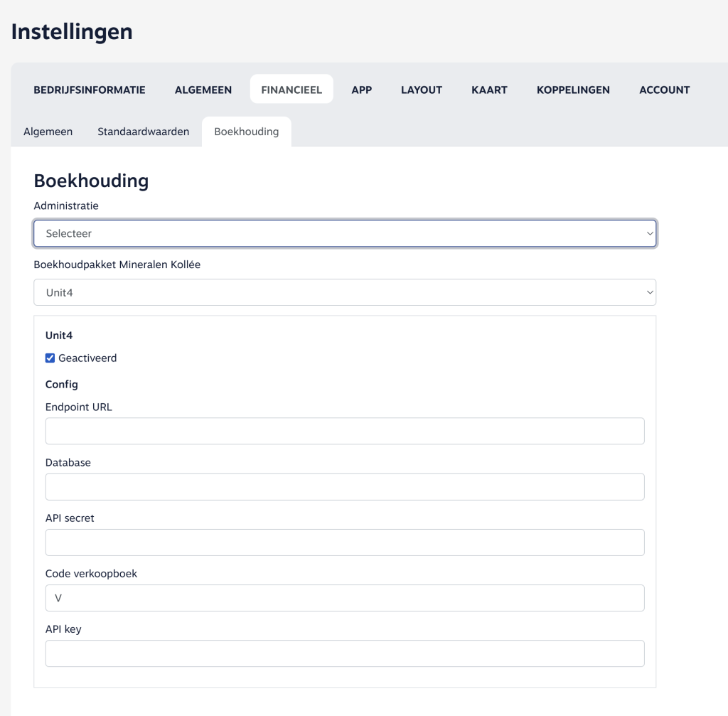
Task: Select the Financieel tab
Action: [291, 90]
